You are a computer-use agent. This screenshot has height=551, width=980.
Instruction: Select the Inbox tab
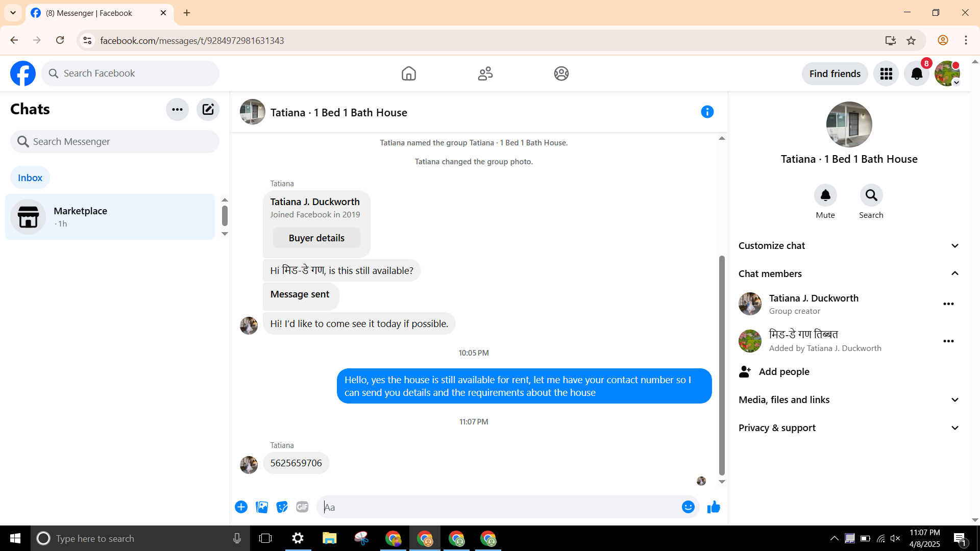pos(30,178)
